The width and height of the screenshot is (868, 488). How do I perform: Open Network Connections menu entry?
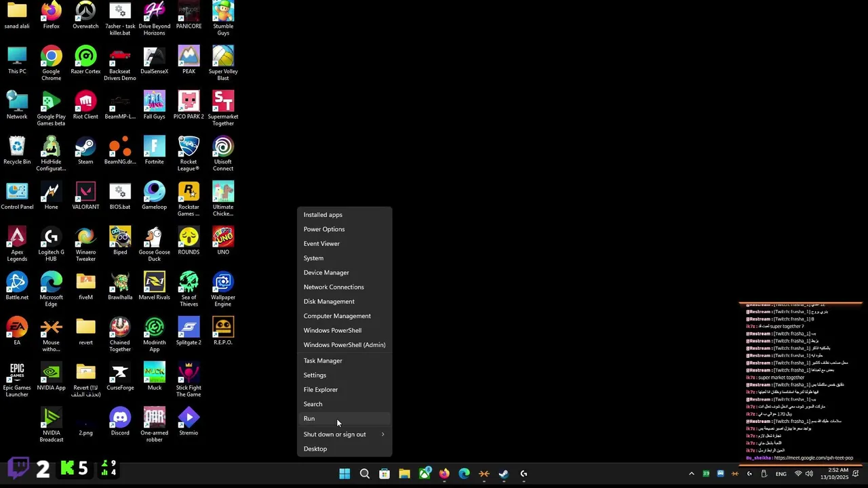click(x=344, y=287)
